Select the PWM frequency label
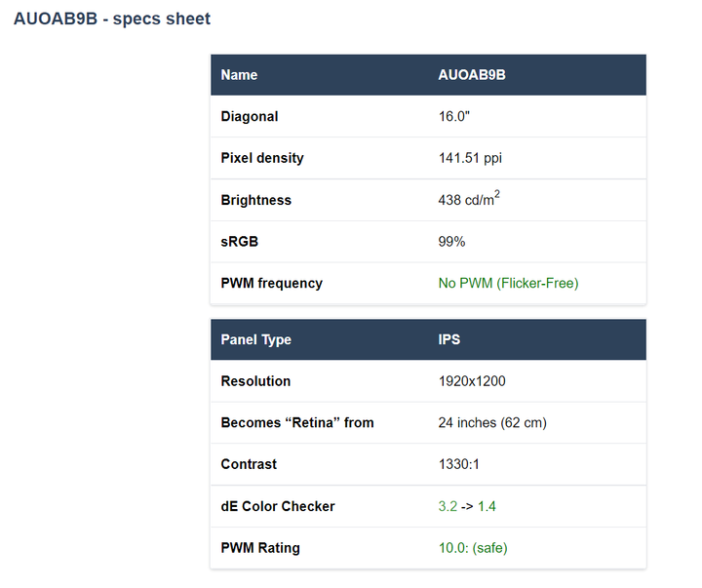Image resolution: width=702 pixels, height=588 pixels. pos(272,284)
